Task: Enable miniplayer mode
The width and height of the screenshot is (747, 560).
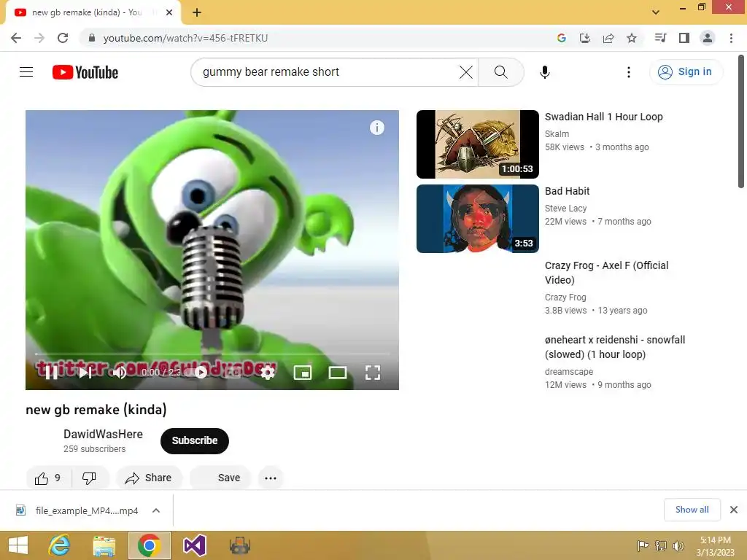Action: pyautogui.click(x=303, y=373)
